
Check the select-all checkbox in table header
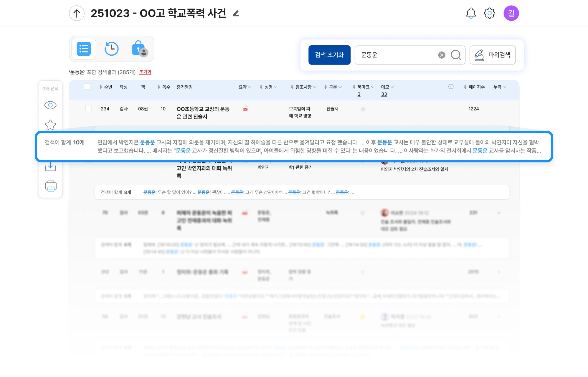tap(87, 87)
